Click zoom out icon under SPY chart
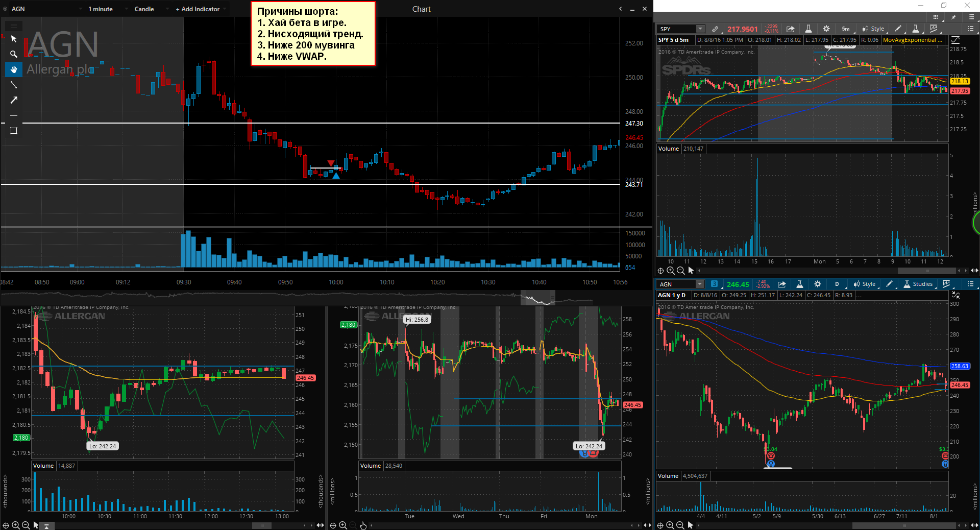This screenshot has width=980, height=530. [x=680, y=271]
